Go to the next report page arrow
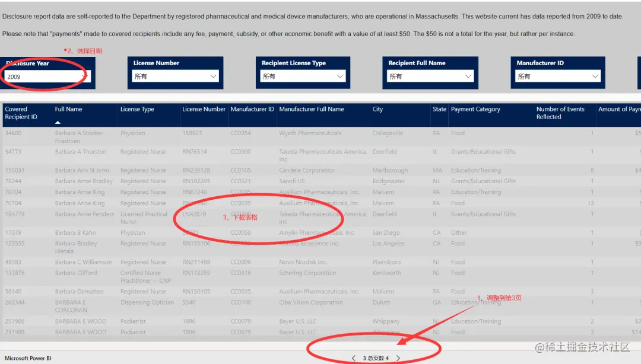Viewport: 641px width, 364px height. click(x=398, y=358)
